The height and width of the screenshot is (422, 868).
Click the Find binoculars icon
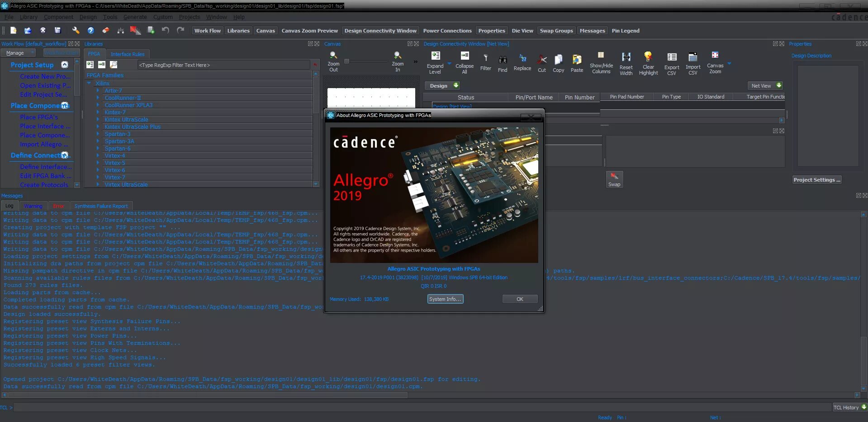503,64
